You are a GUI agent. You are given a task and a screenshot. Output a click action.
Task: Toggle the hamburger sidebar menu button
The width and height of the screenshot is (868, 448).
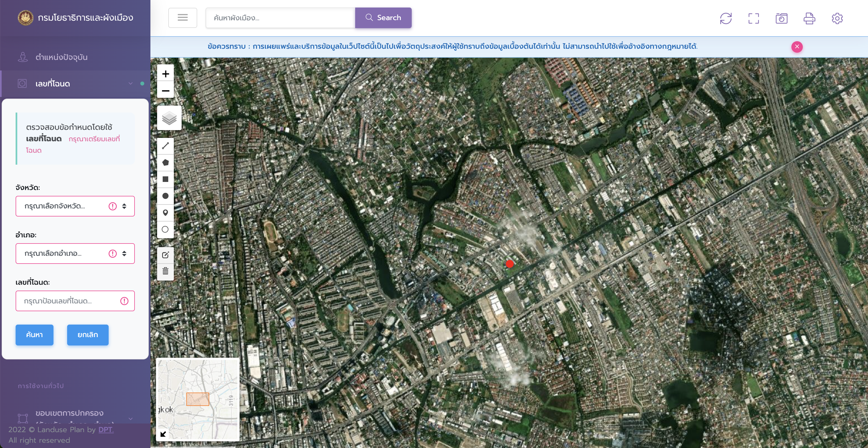pyautogui.click(x=183, y=18)
